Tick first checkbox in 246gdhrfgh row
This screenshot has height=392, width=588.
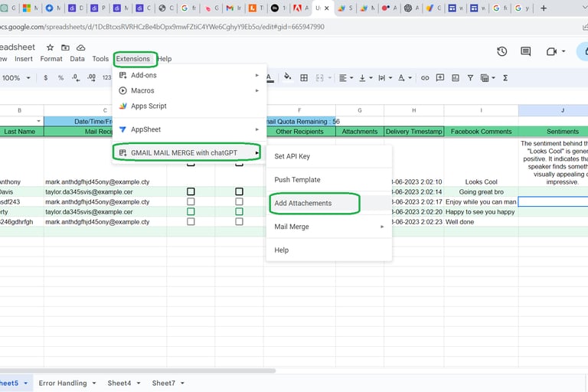(191, 222)
